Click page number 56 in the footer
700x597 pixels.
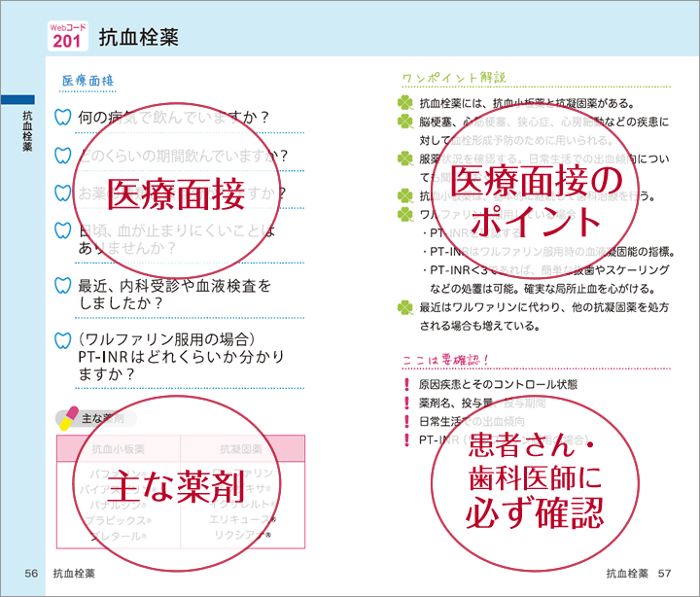point(31,574)
